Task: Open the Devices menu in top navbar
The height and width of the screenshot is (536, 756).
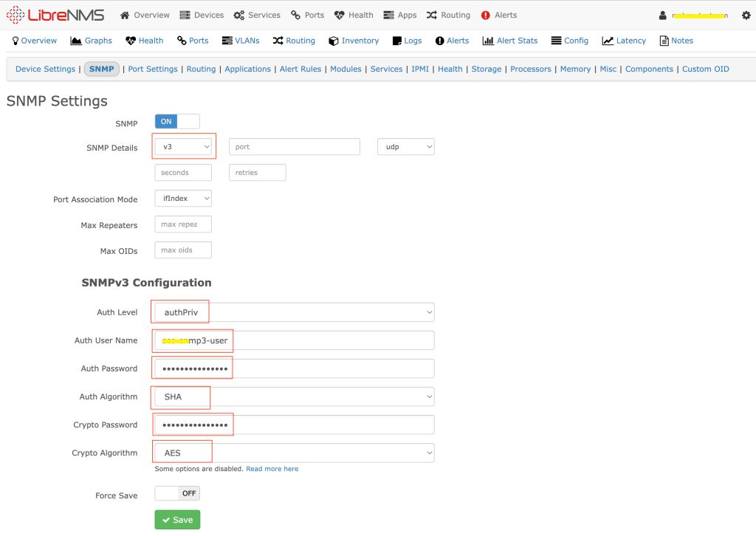Action: (x=202, y=15)
